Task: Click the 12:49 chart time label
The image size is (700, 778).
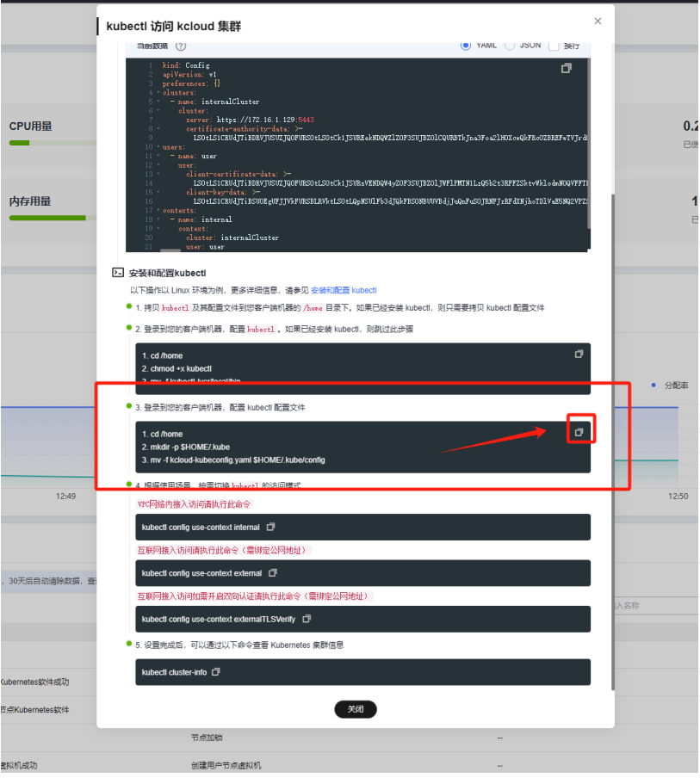Action: (65, 497)
